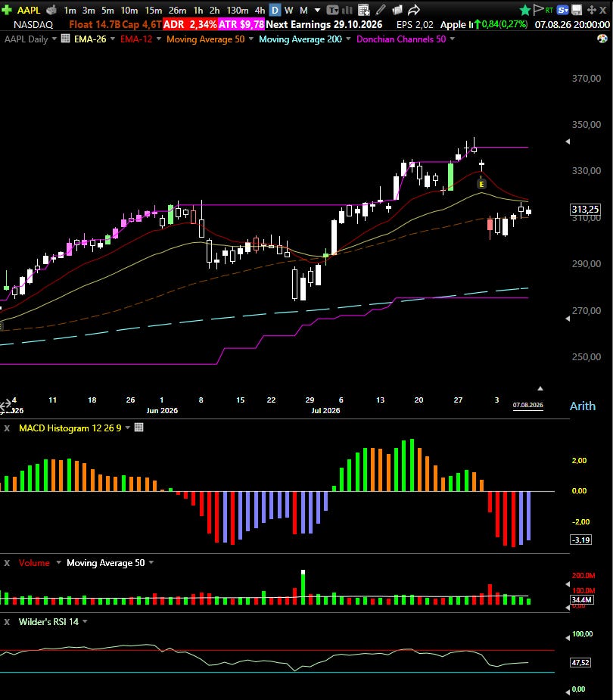Click the icon right of AAPL symbol
The height and width of the screenshot is (700, 613).
pos(51,10)
